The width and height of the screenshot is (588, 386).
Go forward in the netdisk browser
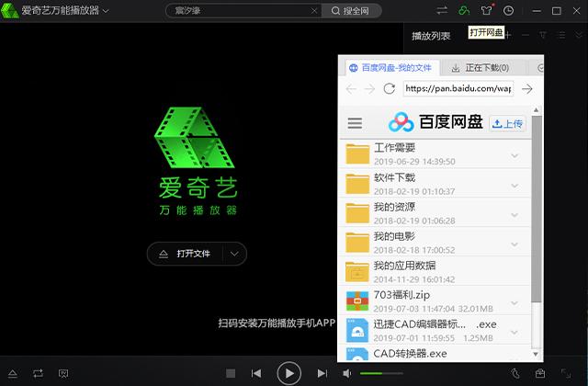369,89
